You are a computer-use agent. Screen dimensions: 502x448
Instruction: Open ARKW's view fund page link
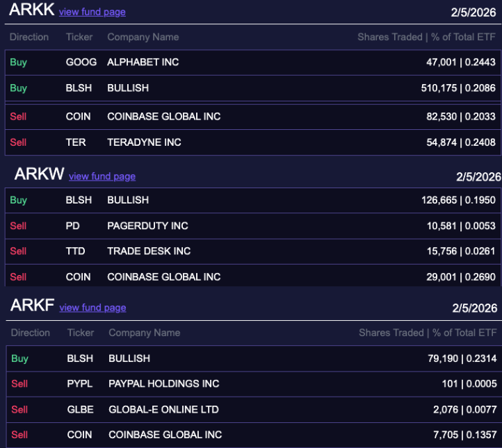102,176
